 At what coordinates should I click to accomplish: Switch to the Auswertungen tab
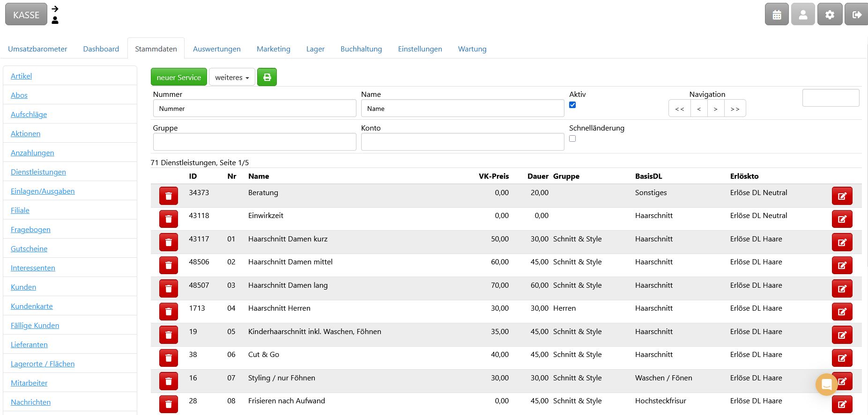pyautogui.click(x=217, y=49)
